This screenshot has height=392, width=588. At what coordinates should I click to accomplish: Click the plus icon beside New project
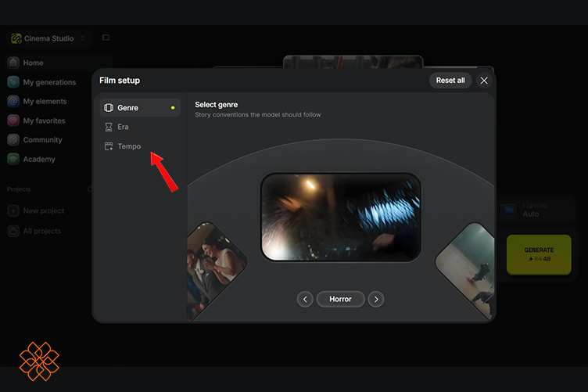[13, 210]
